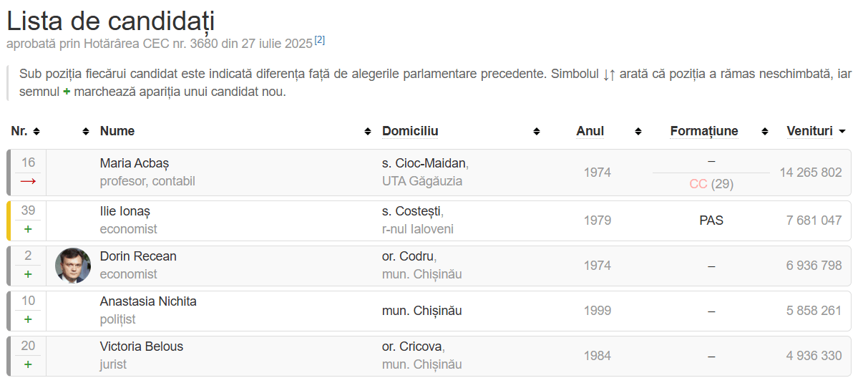Click green plus under Dorin Recean's number
The image size is (868, 378).
[28, 274]
